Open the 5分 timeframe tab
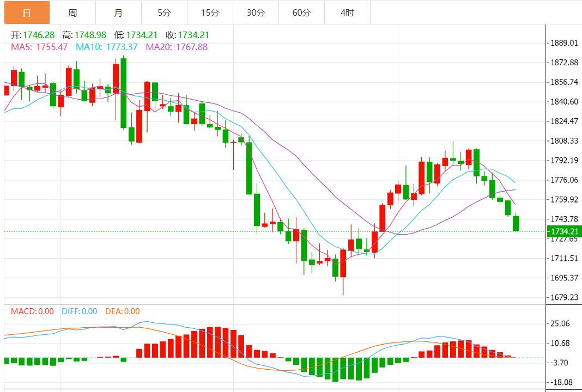The height and width of the screenshot is (392, 582). (164, 13)
